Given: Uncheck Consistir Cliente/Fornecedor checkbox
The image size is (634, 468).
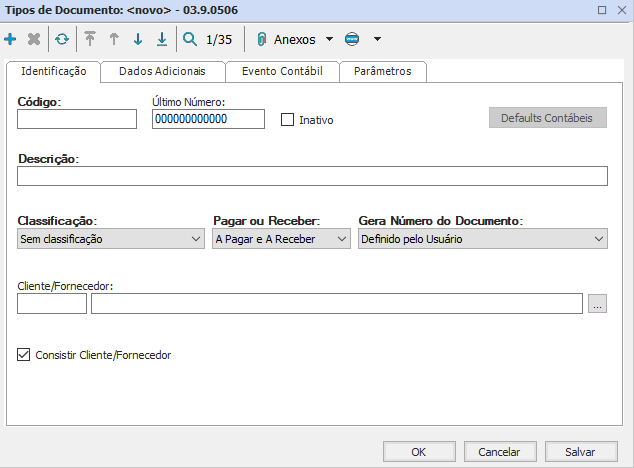Looking at the screenshot, I should 24,354.
